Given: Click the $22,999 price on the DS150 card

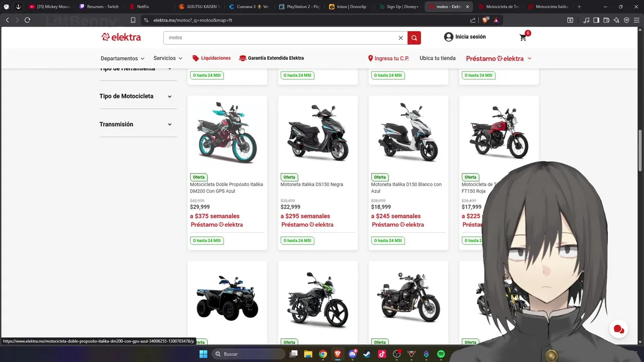Looking at the screenshot, I should click(x=290, y=207).
